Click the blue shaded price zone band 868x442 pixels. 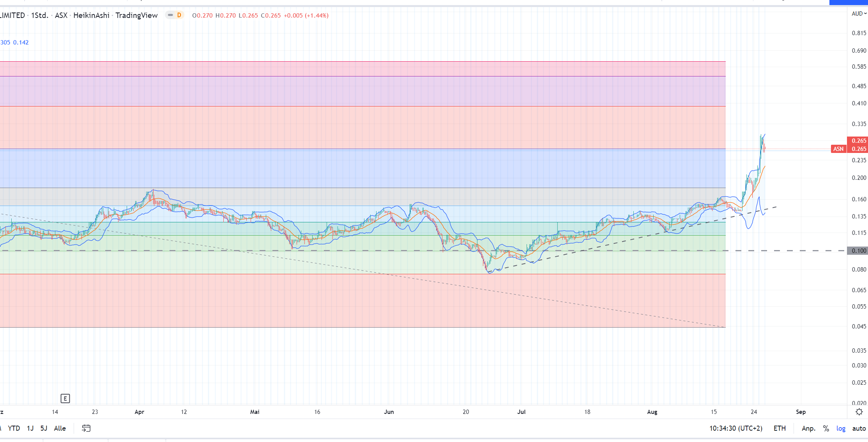(x=351, y=169)
